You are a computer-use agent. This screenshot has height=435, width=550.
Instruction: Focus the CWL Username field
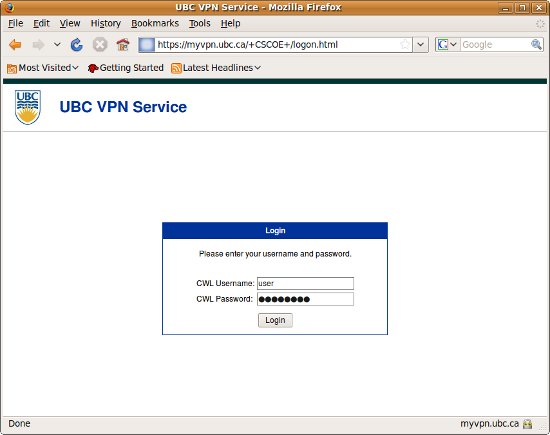point(306,283)
